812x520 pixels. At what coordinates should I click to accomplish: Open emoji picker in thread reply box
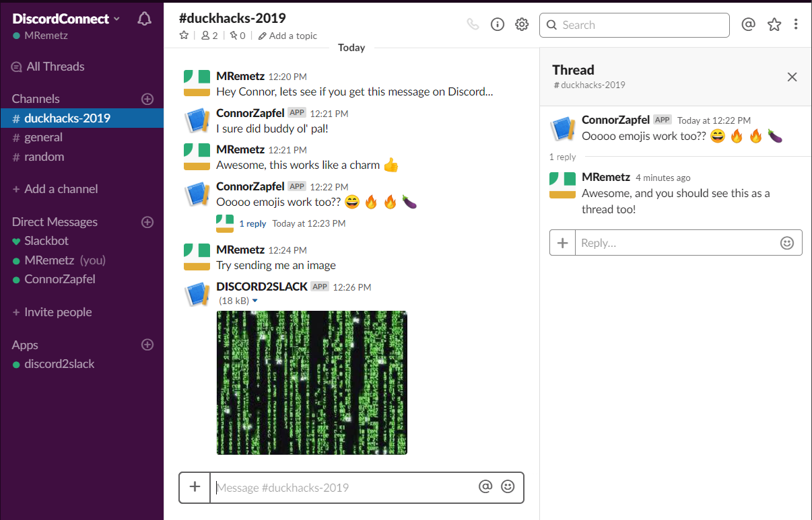[787, 243]
